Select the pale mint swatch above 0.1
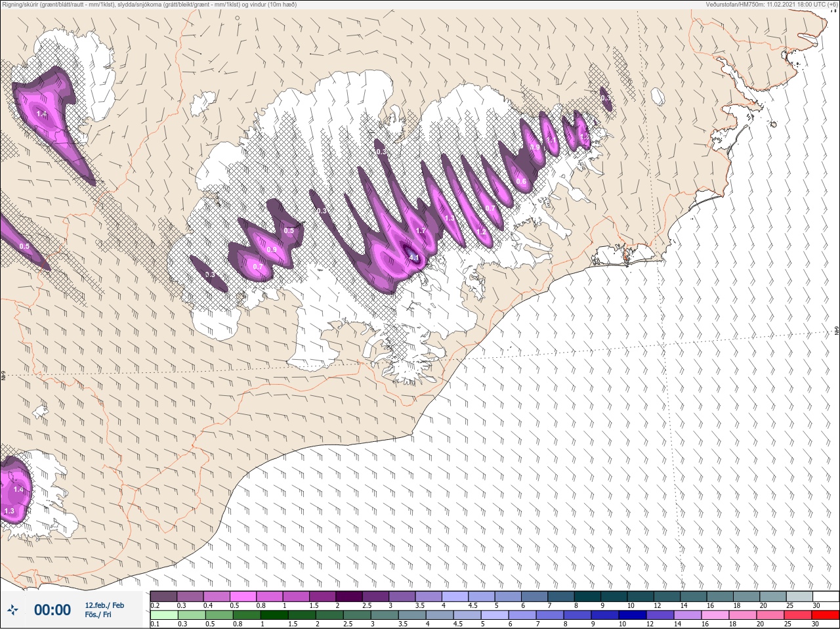The width and height of the screenshot is (840, 629). 164,615
